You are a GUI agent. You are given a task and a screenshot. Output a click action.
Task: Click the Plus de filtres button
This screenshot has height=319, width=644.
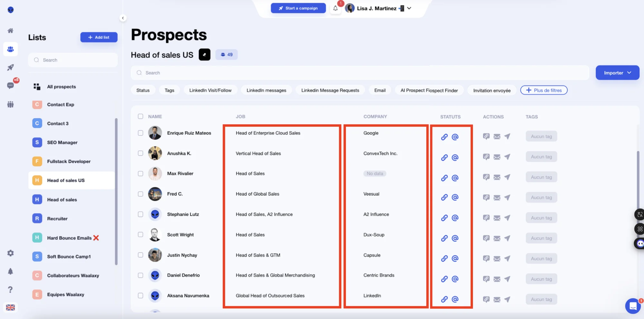pos(544,90)
